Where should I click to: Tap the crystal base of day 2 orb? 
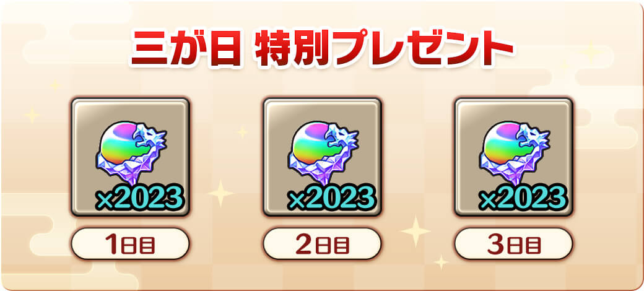pos(323,168)
